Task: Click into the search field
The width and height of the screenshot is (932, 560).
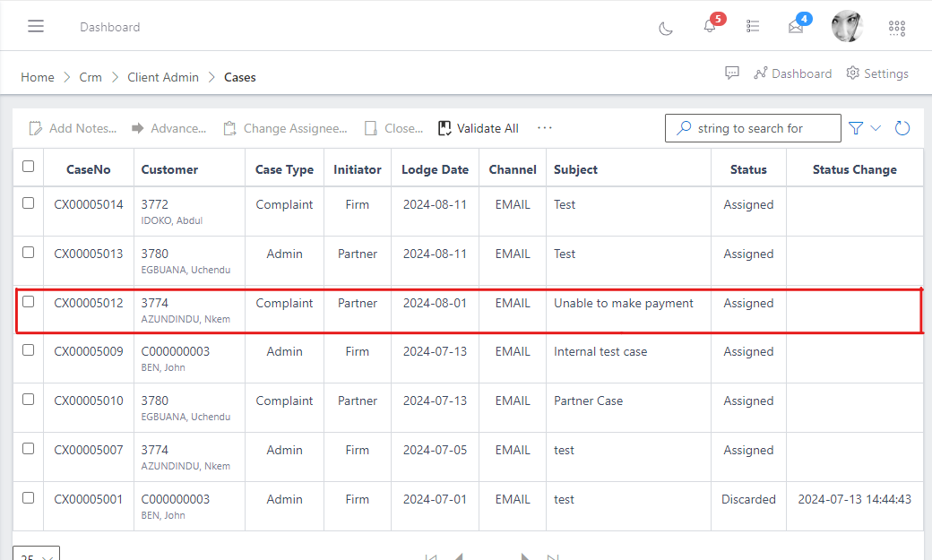Action: tap(764, 128)
